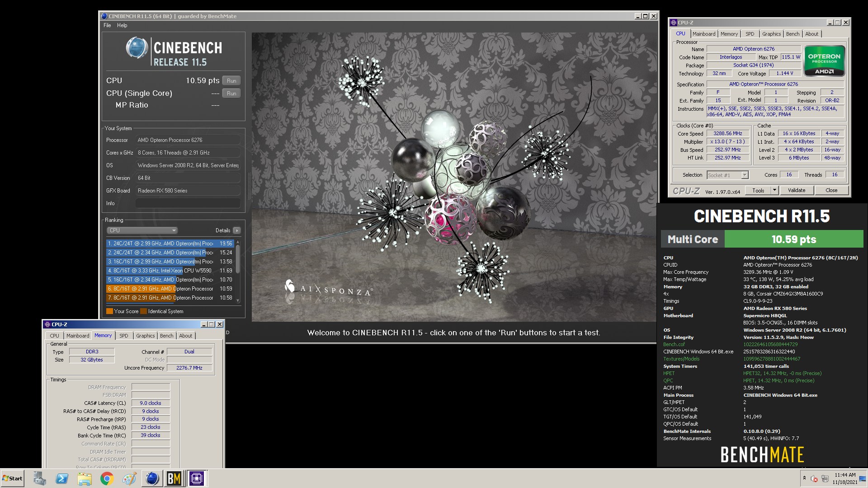Click the BenchMate logo in the result panel
868x488 pixels.
(x=762, y=455)
